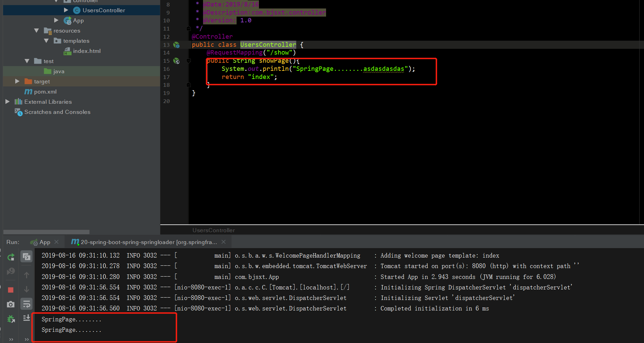The width and height of the screenshot is (644, 343).
Task: Select External Libraries in tree
Action: pos(48,102)
